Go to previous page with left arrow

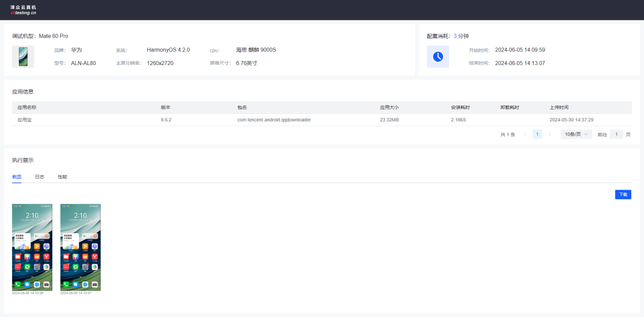525,135
